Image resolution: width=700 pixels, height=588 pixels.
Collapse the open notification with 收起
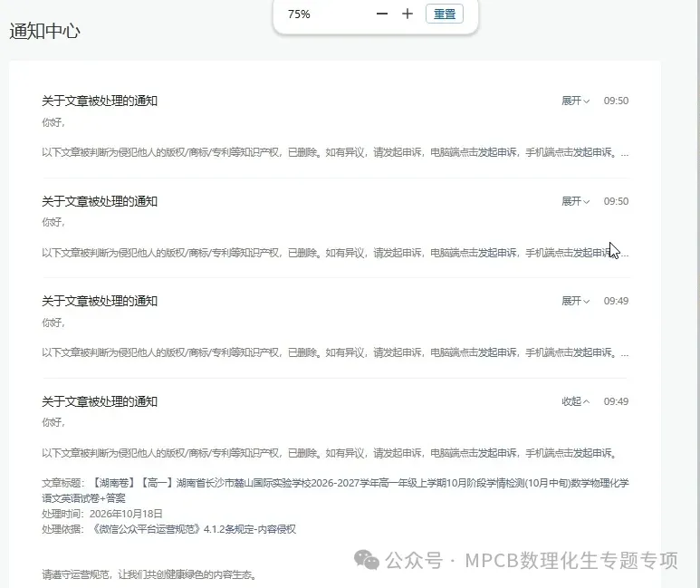(575, 401)
